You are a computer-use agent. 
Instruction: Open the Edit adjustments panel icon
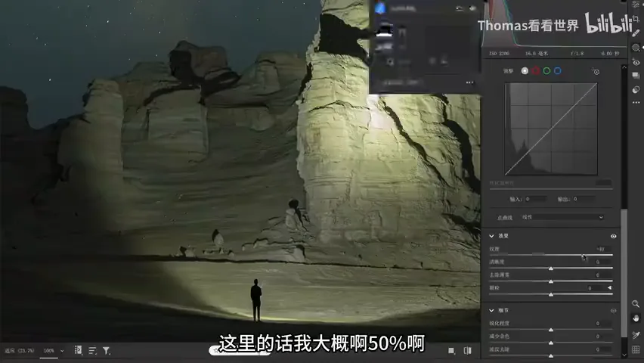coord(636,4)
